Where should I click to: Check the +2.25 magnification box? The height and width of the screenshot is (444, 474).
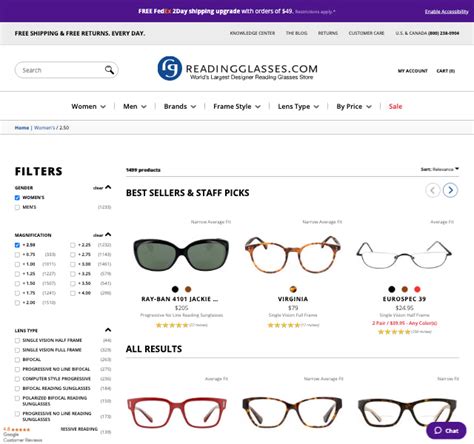[x=73, y=245]
